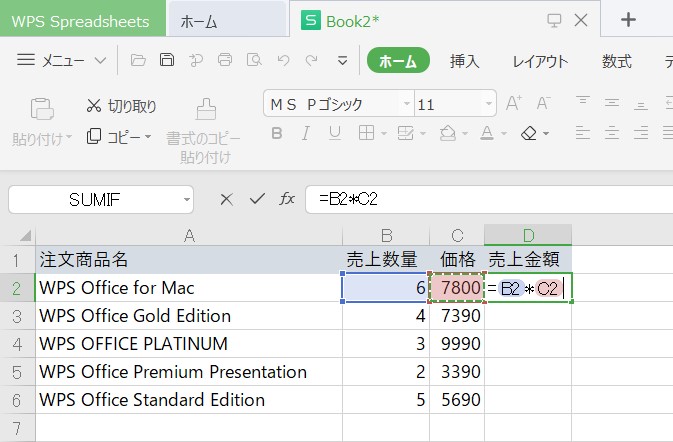
Task: Undo the last action
Action: (x=283, y=60)
